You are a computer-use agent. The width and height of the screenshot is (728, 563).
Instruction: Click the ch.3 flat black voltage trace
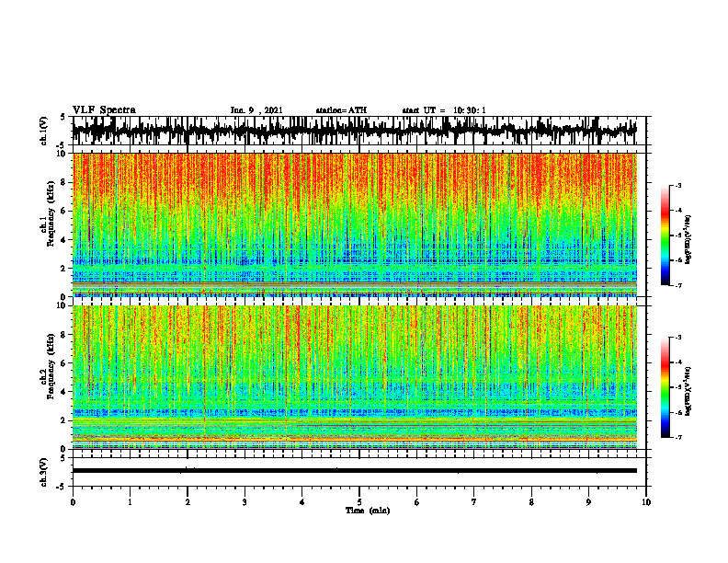355,471
